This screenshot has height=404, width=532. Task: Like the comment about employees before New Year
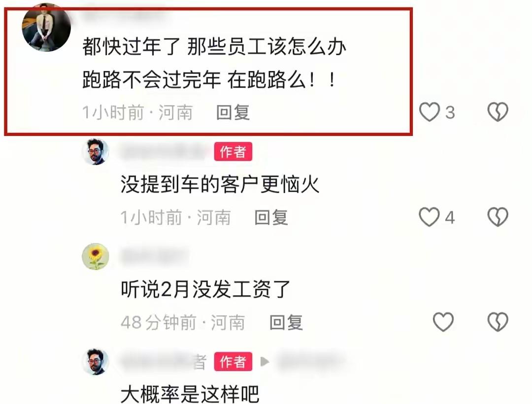pyautogui.click(x=430, y=112)
